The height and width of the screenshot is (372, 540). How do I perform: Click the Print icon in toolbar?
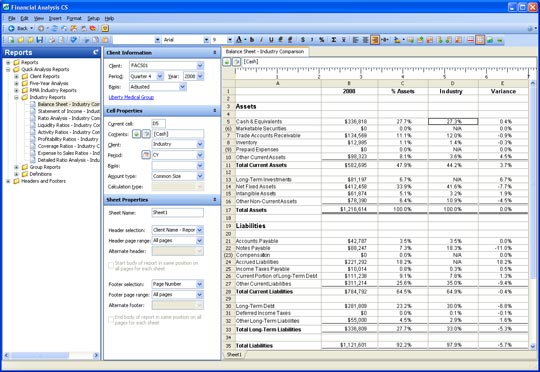coord(52,40)
